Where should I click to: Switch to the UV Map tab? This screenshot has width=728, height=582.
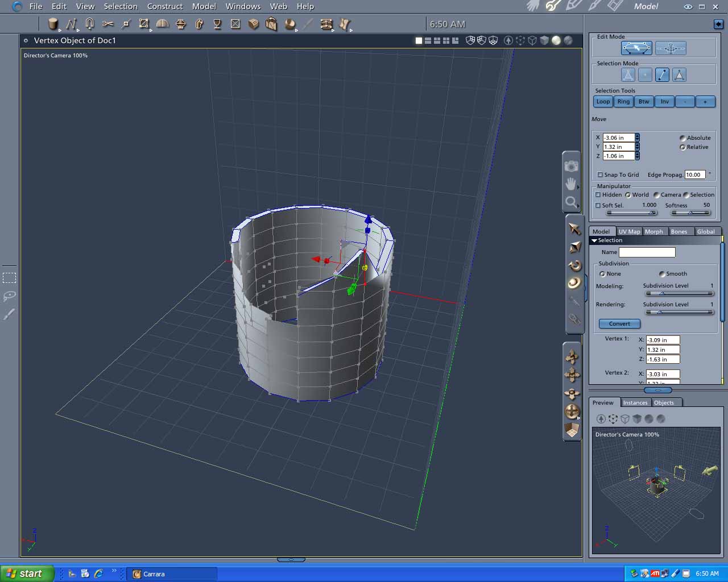coord(629,231)
